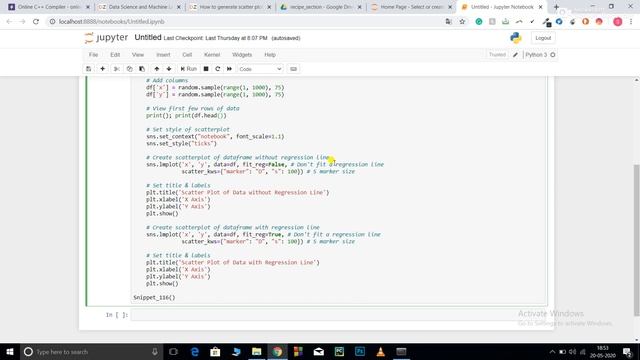
Task: Open the File menu
Action: click(93, 55)
